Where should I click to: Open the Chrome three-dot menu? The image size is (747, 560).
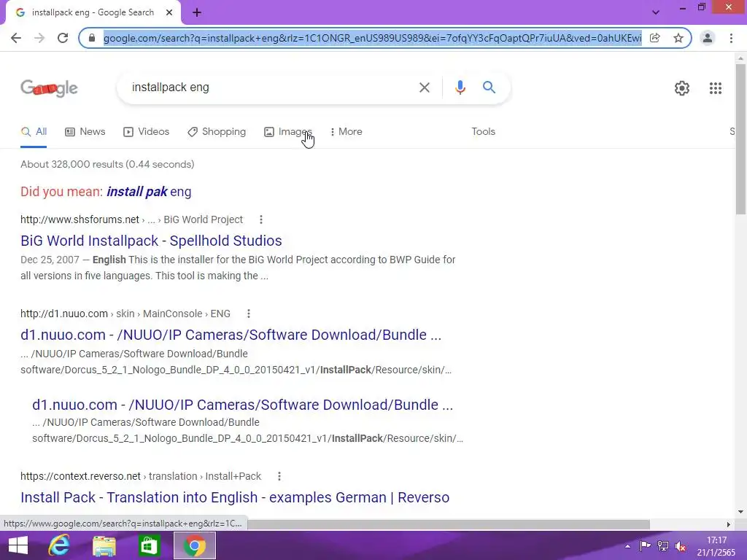pos(731,38)
